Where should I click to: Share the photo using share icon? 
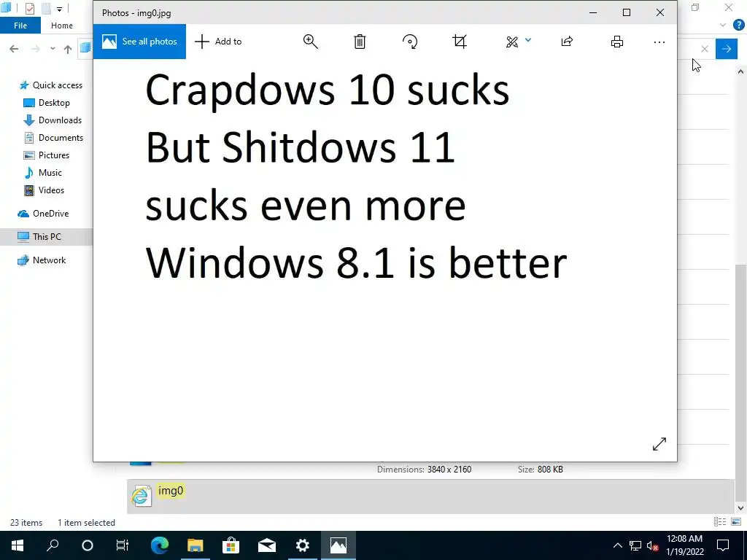(567, 42)
